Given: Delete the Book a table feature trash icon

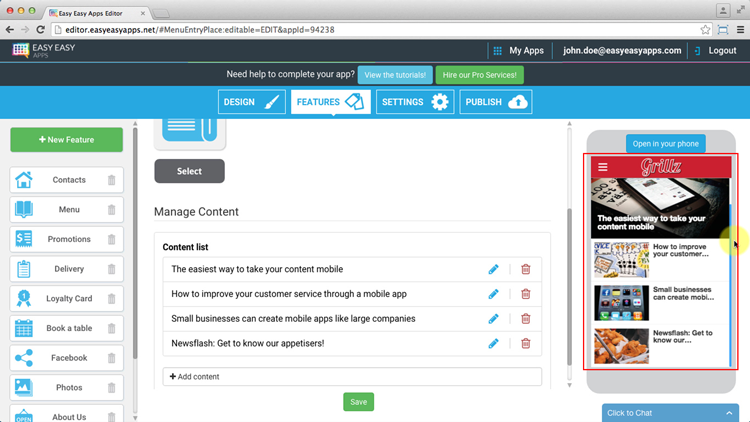Looking at the screenshot, I should pos(111,328).
